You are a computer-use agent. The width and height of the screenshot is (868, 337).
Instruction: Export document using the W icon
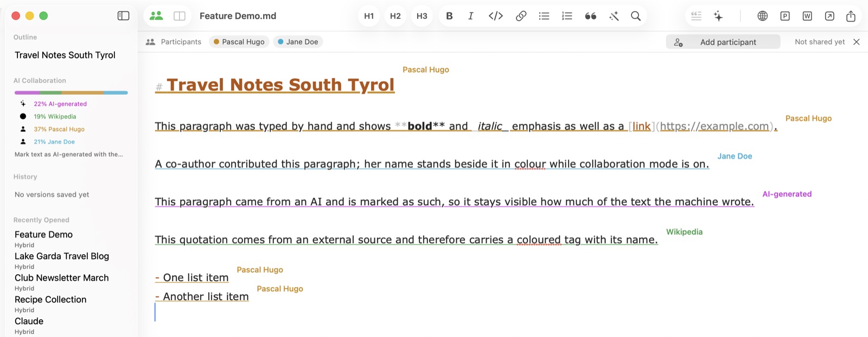pyautogui.click(x=807, y=16)
